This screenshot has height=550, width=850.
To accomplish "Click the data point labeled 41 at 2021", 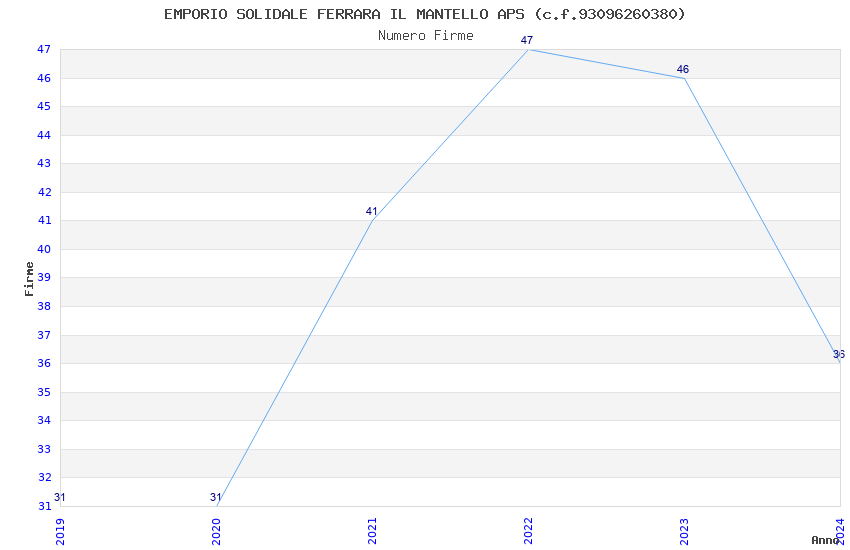I will 371,211.
